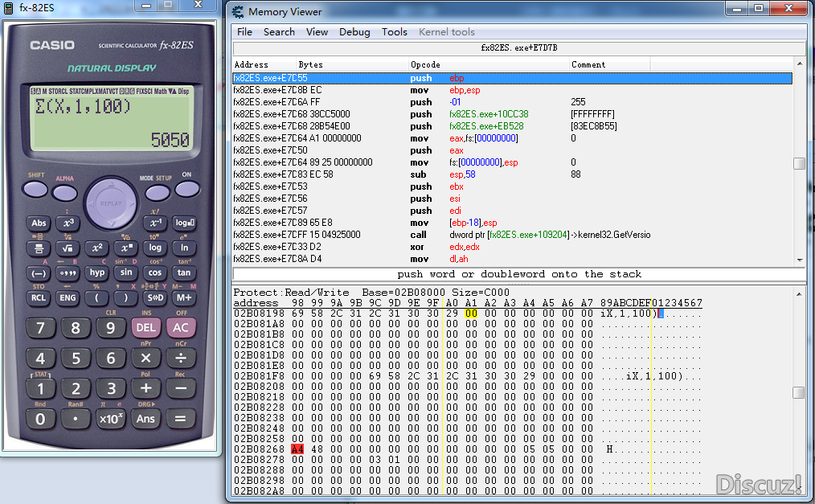Open the Search menu
This screenshot has height=504, width=815.
point(279,31)
